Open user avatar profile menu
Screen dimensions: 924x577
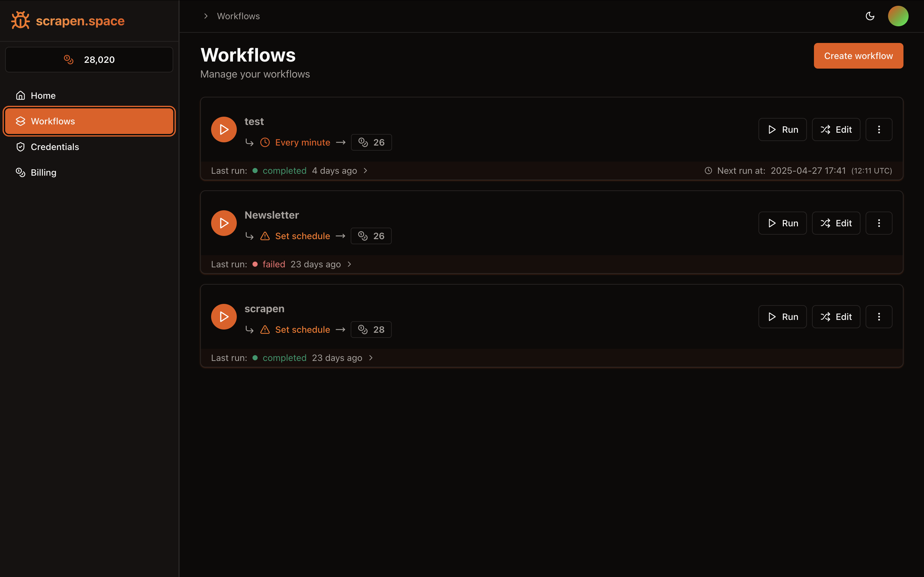click(898, 16)
